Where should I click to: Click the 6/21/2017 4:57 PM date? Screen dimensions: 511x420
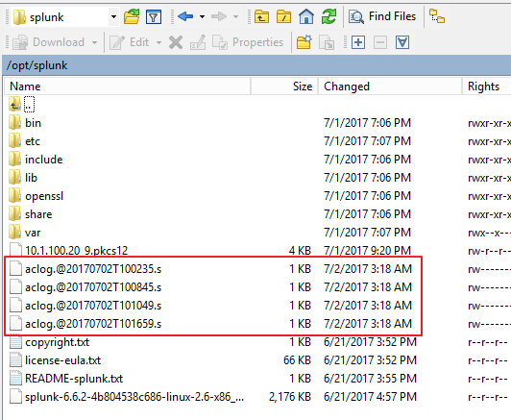coord(370,397)
